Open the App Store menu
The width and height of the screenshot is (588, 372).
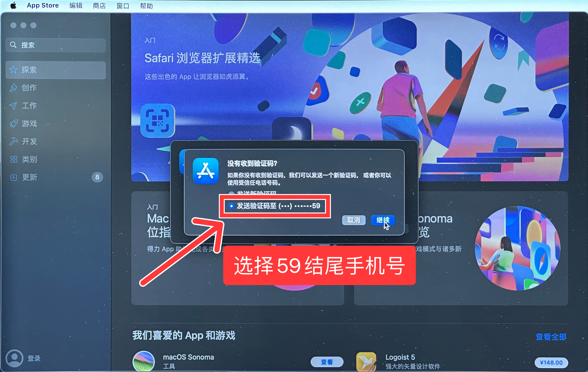pos(43,5)
